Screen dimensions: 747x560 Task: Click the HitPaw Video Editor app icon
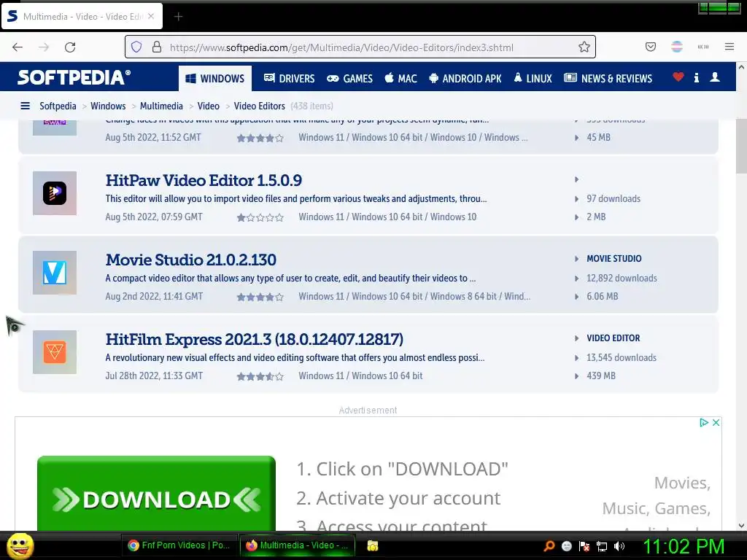[55, 193]
